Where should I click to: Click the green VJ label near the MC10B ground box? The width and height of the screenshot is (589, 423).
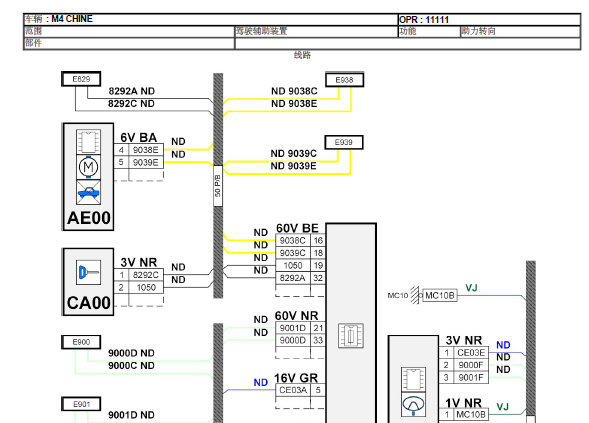[x=471, y=288]
